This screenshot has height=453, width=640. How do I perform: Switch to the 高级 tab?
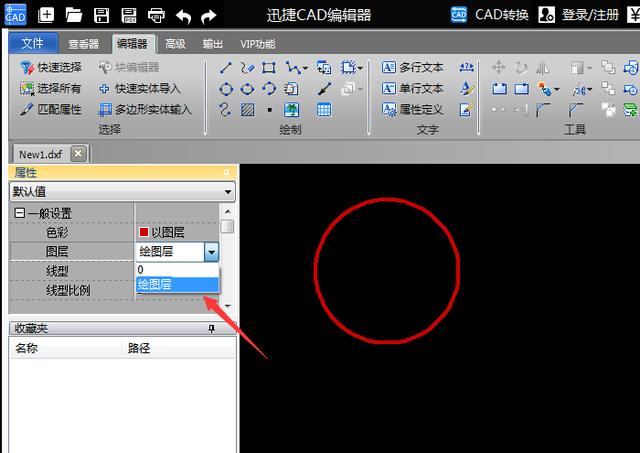click(x=176, y=44)
